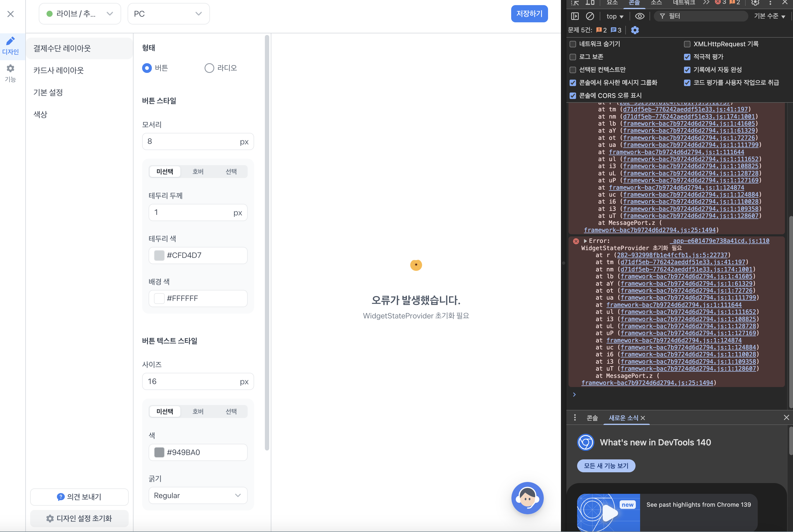Open console settings blue gear
793x532 pixels.
tap(635, 30)
